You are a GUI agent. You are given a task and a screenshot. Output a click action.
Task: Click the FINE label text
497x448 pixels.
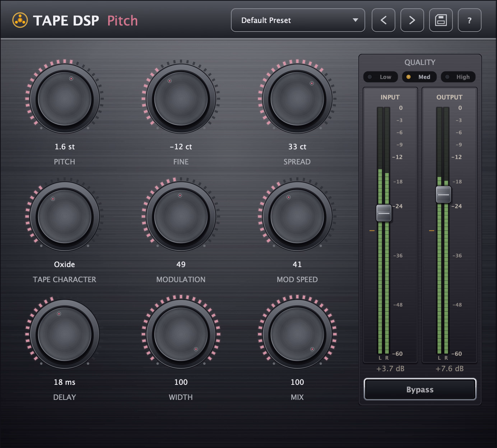tap(181, 162)
